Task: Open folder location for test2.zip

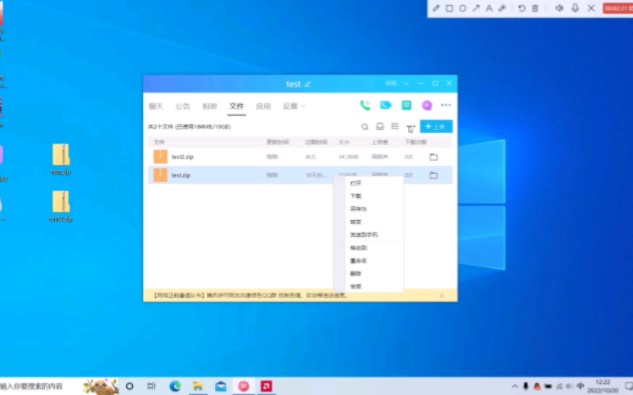Action: point(434,157)
